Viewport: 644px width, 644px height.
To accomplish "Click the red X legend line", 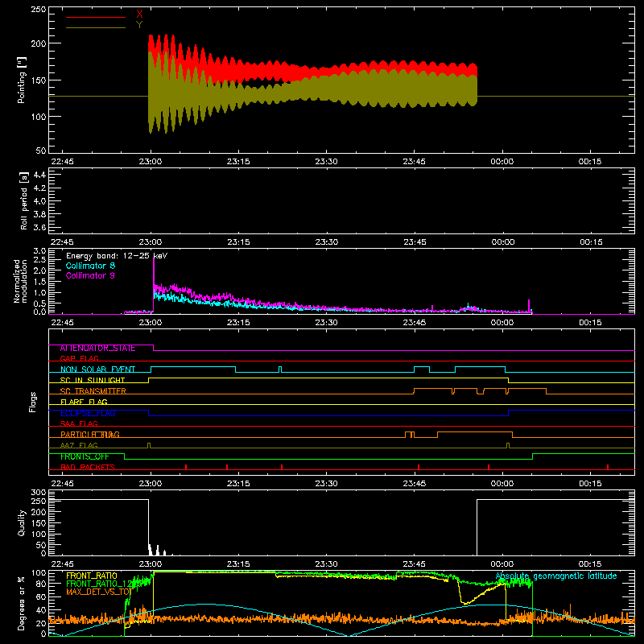I will (96, 17).
